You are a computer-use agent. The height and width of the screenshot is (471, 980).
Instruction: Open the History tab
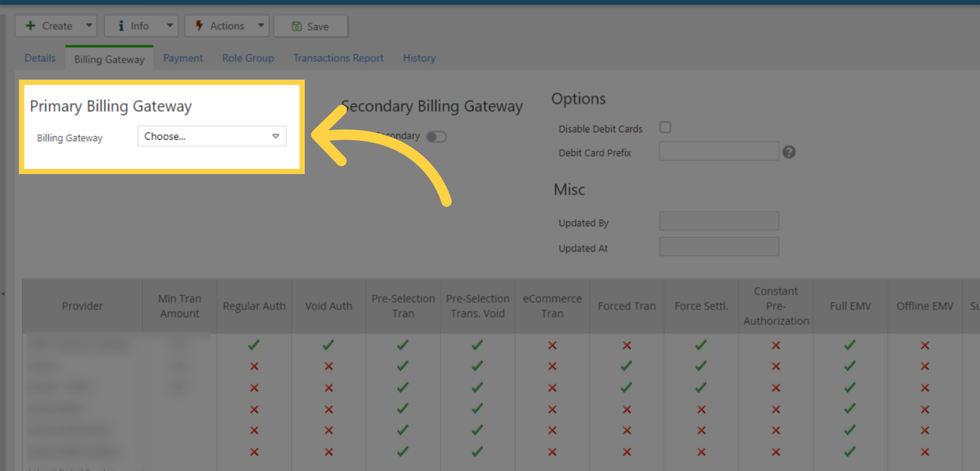pyautogui.click(x=419, y=58)
